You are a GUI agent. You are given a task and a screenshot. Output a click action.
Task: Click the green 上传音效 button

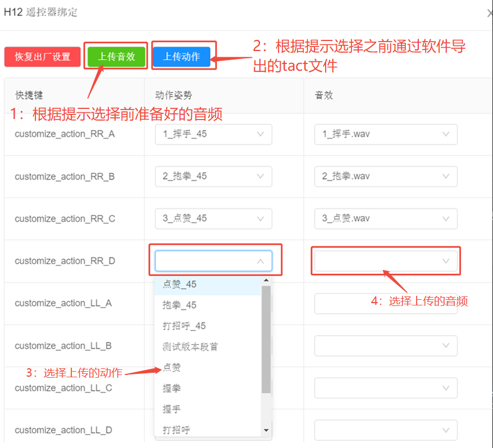116,56
